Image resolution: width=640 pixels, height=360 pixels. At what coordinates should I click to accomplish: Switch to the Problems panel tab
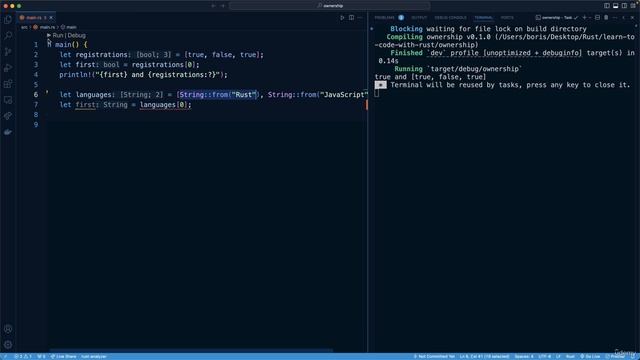coord(384,18)
